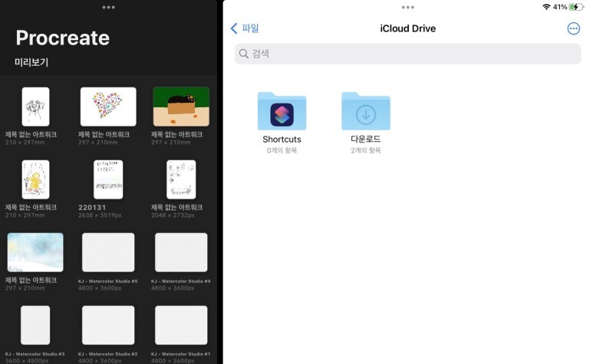Select the '220131' artwork name label
Viewport: 593px width, 364px height.
click(92, 208)
